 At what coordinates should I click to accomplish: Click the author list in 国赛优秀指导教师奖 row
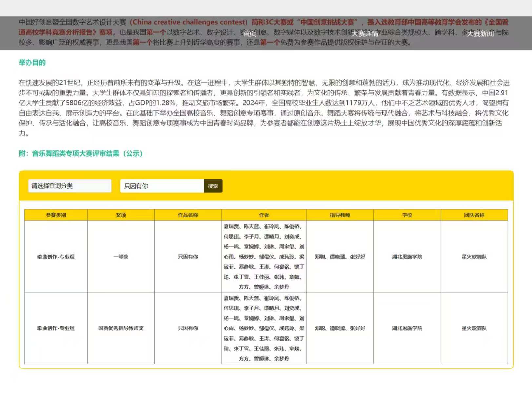(264, 328)
